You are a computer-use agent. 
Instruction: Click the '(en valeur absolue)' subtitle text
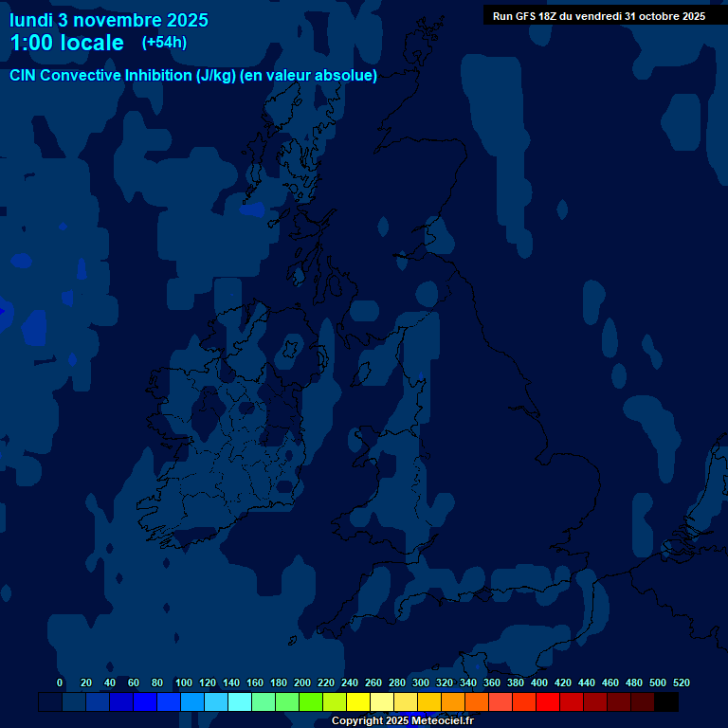click(309, 76)
